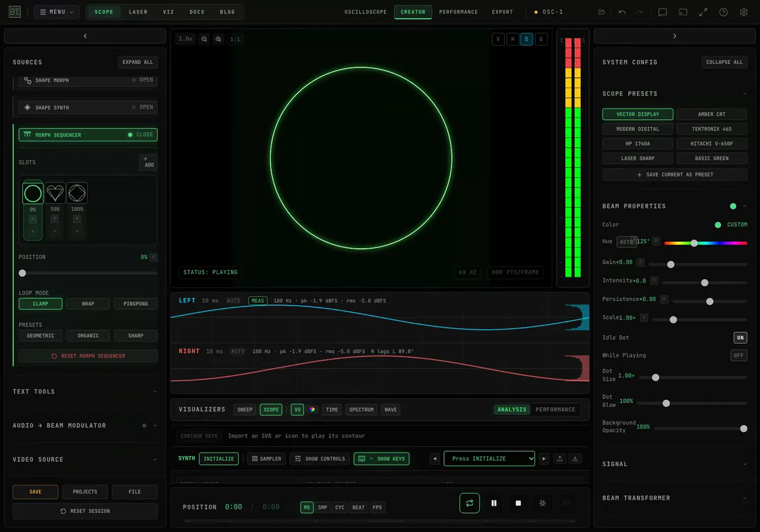This screenshot has width=760, height=532.
Task: Open the feedback speech bubble icon
Action: [x=663, y=12]
